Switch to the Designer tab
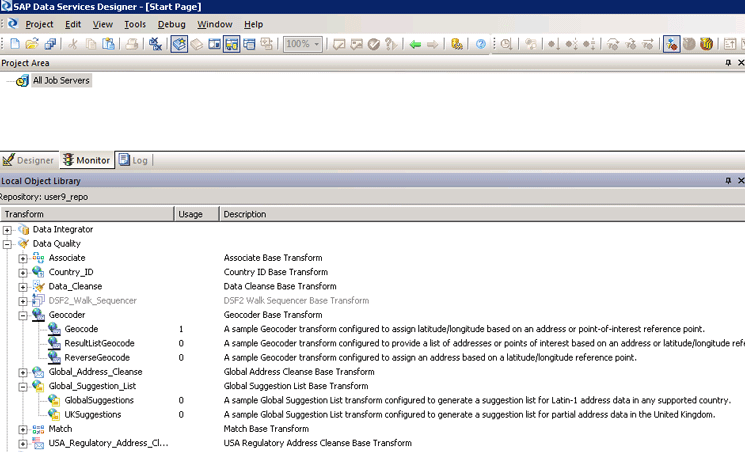 (x=29, y=160)
